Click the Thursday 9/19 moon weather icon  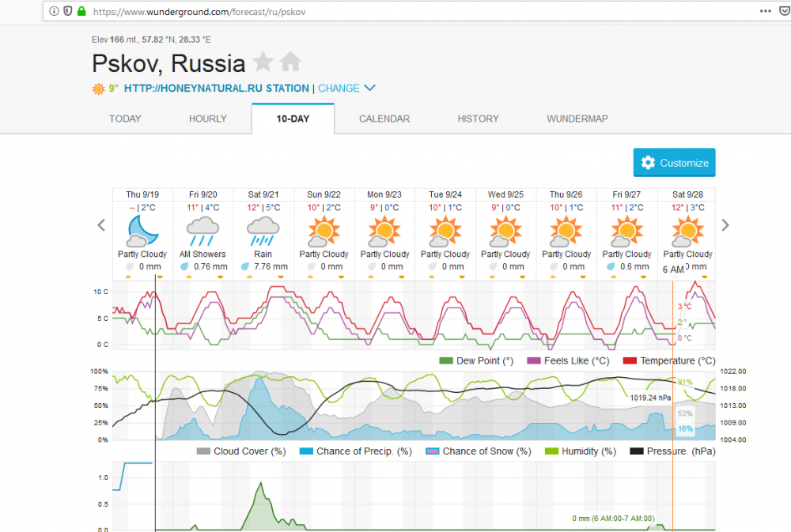click(x=142, y=231)
